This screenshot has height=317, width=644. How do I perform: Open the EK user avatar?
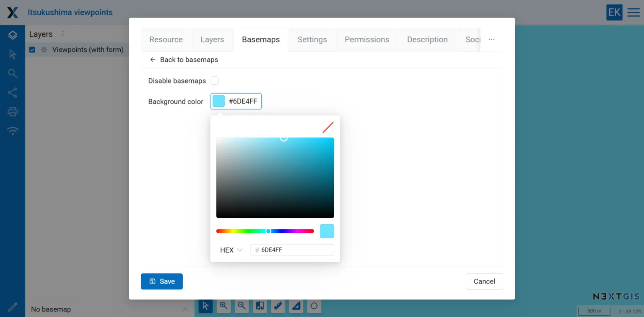(x=614, y=13)
